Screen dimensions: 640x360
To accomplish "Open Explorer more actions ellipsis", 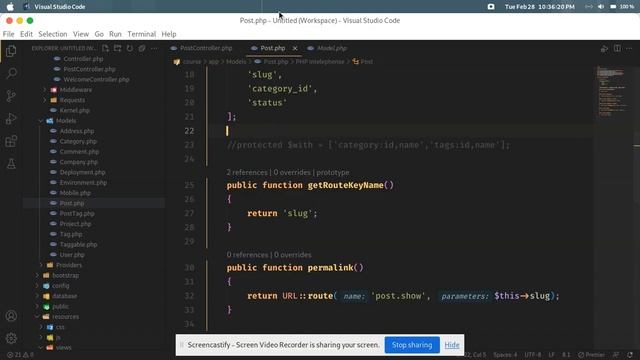I will 154,48.
